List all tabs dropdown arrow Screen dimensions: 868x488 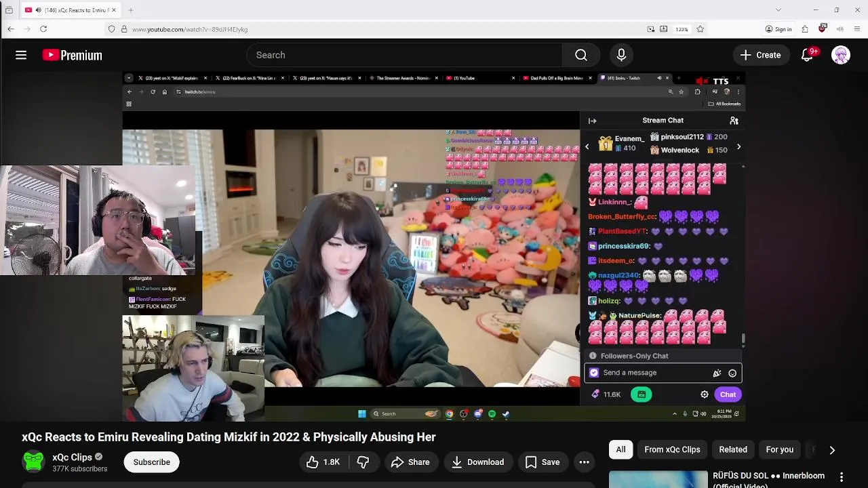778,10
